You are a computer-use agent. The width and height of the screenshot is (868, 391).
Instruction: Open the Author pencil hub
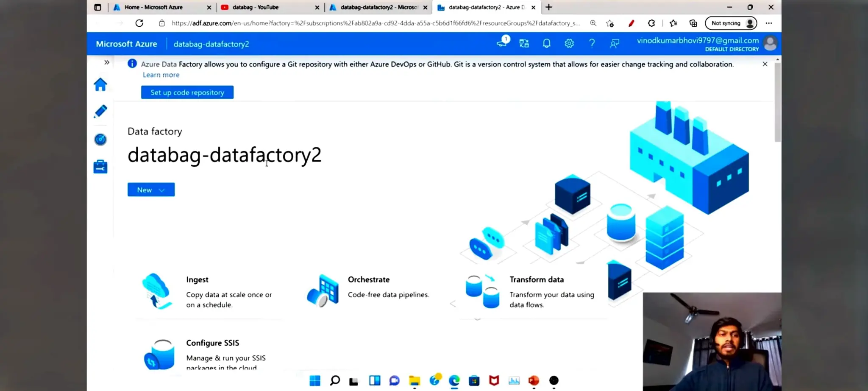(x=100, y=112)
